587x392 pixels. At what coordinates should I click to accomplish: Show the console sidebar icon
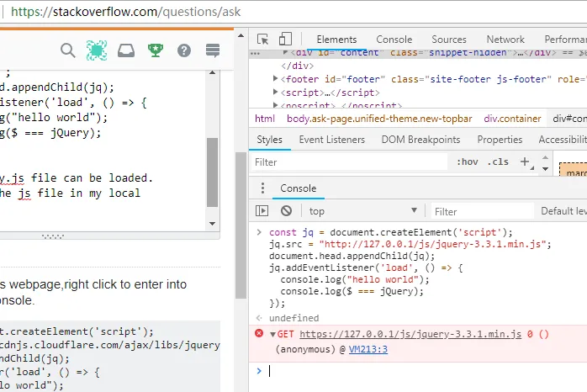(x=262, y=211)
